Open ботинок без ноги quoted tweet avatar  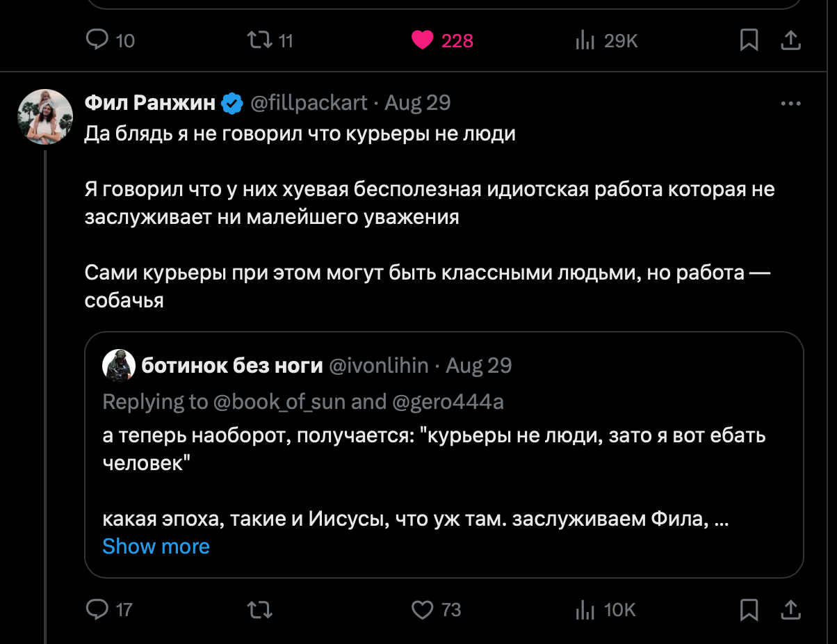[x=119, y=365]
